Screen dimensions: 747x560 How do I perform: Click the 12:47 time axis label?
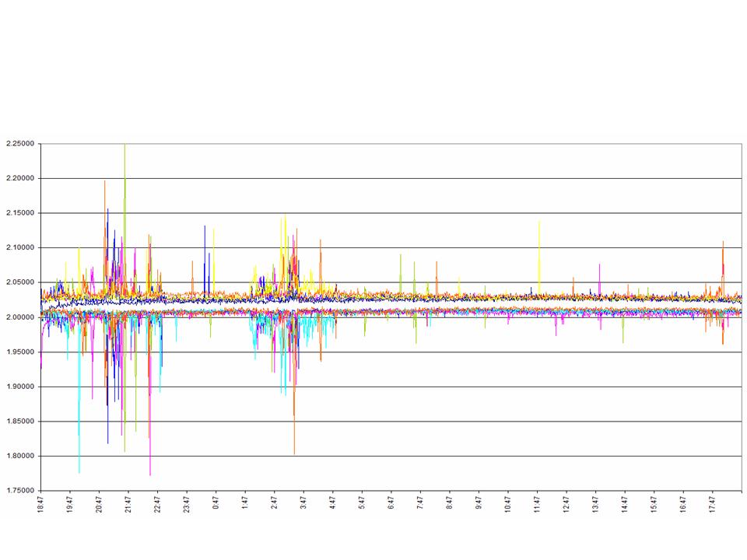(x=566, y=504)
